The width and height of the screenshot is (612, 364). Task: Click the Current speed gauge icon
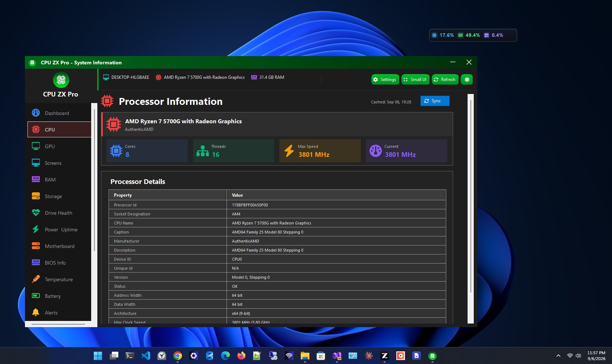[376, 150]
